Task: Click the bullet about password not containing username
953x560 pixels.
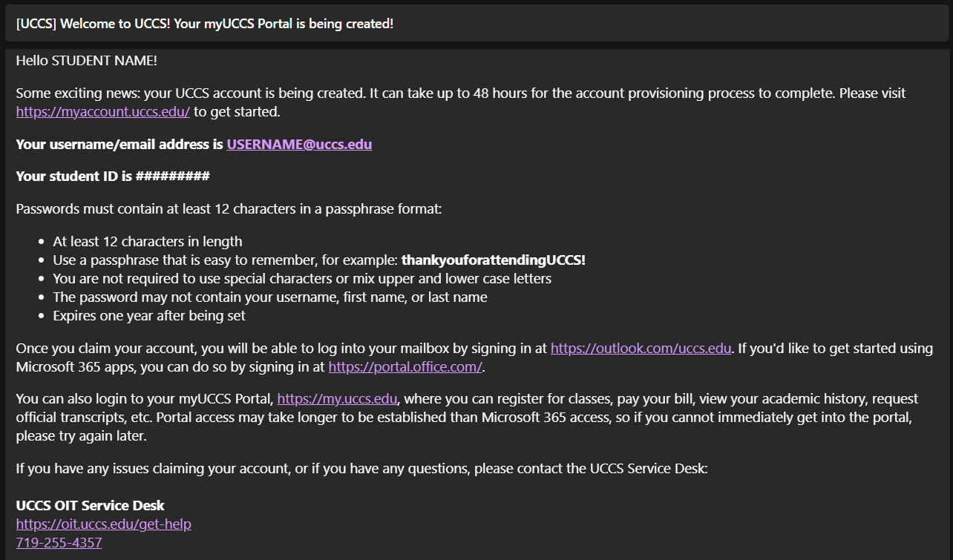Action: coord(270,297)
